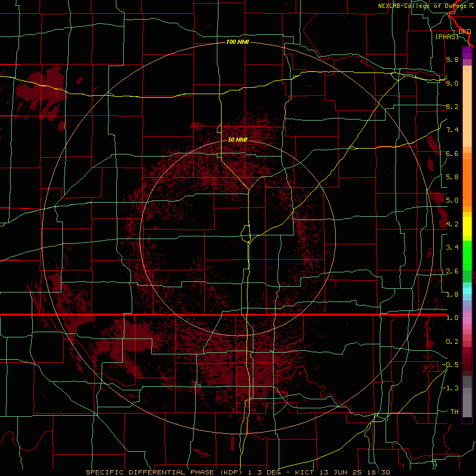476x476 pixels.
Task: Click the TH threshold legend label
Action: [x=454, y=412]
